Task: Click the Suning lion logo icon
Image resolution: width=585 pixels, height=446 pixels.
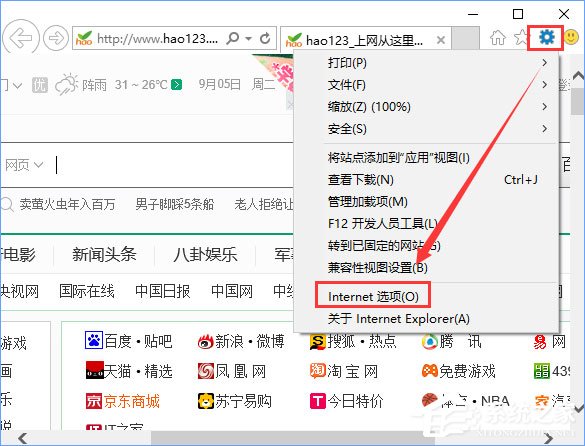Action: pos(206,401)
